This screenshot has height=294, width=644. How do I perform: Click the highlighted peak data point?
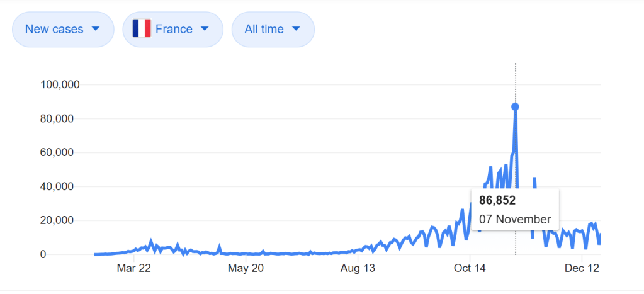[x=515, y=106]
